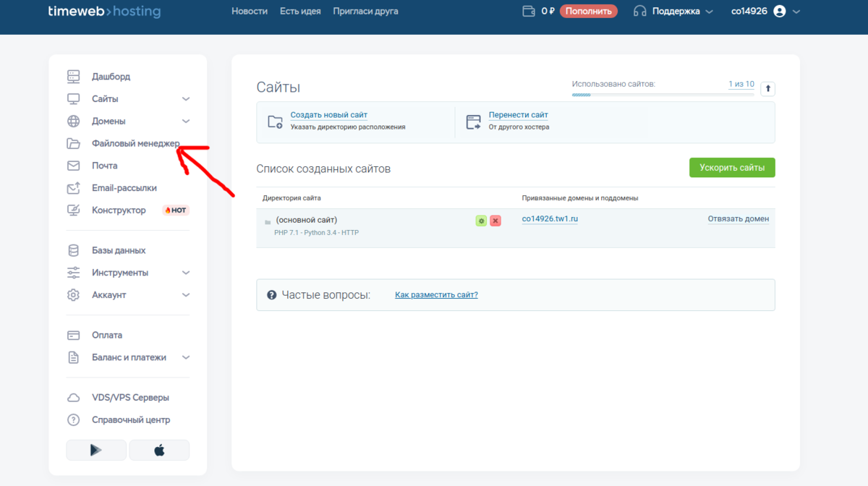Click the Пополнить button

pos(589,12)
